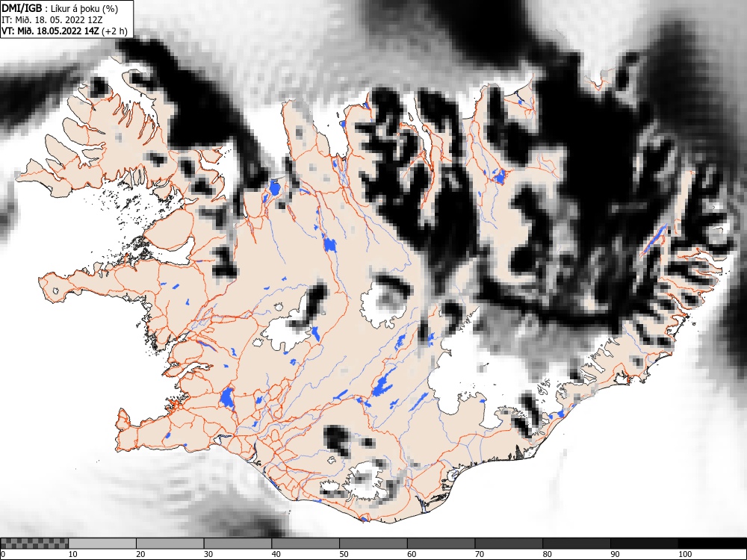747x560 pixels.
Task: Select the 80–90 near-black legend swatch
Action: pos(576,544)
